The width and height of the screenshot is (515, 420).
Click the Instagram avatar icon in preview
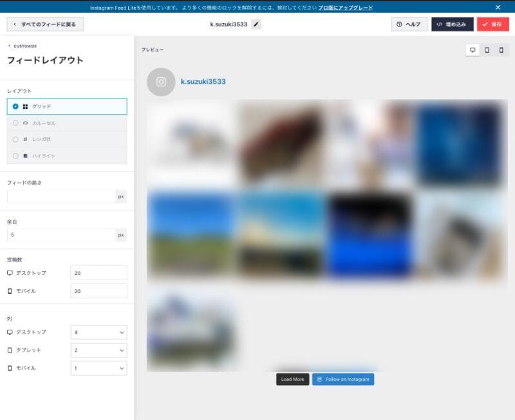tap(161, 82)
